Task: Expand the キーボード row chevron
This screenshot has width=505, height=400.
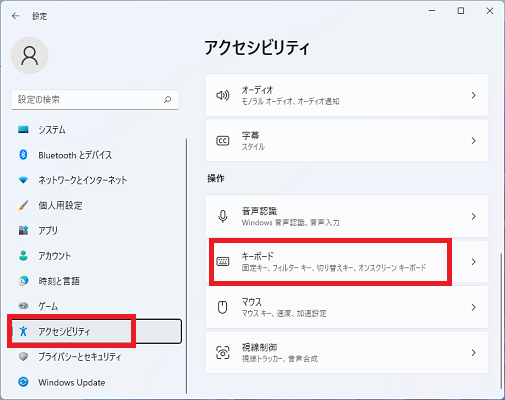Action: (473, 262)
